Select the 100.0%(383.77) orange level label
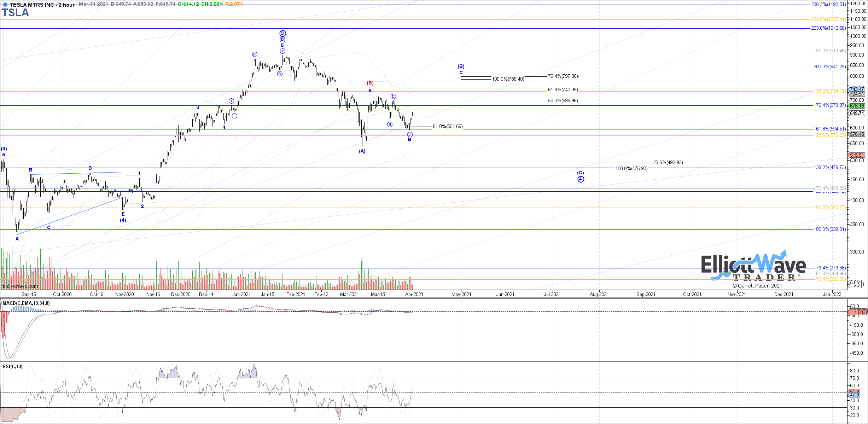Screen dimensions: 868x424 (x=830, y=208)
